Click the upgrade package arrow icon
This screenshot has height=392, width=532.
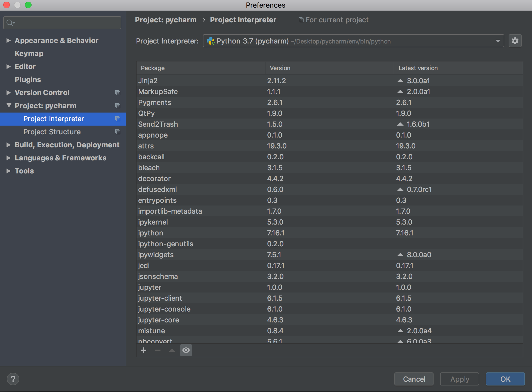coord(172,350)
